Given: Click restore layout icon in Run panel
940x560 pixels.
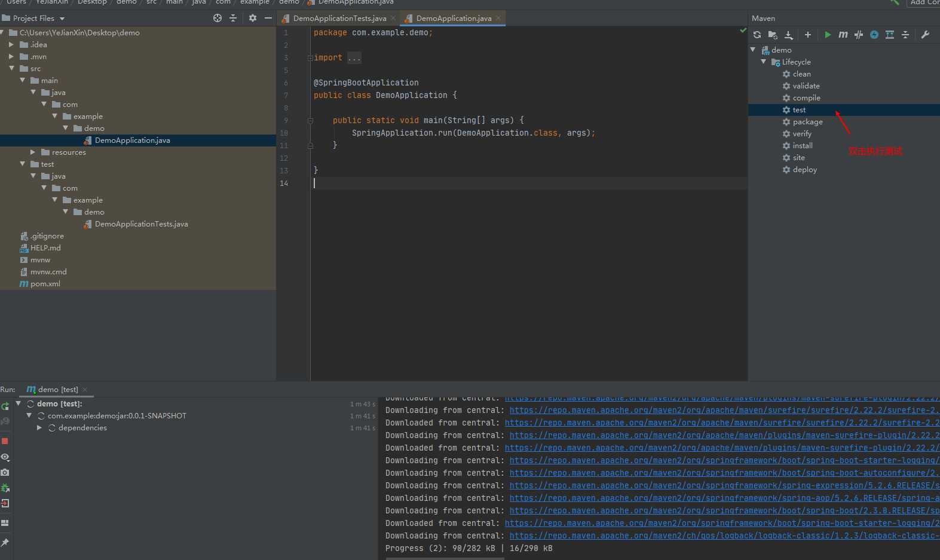Looking at the screenshot, I should click(x=5, y=523).
